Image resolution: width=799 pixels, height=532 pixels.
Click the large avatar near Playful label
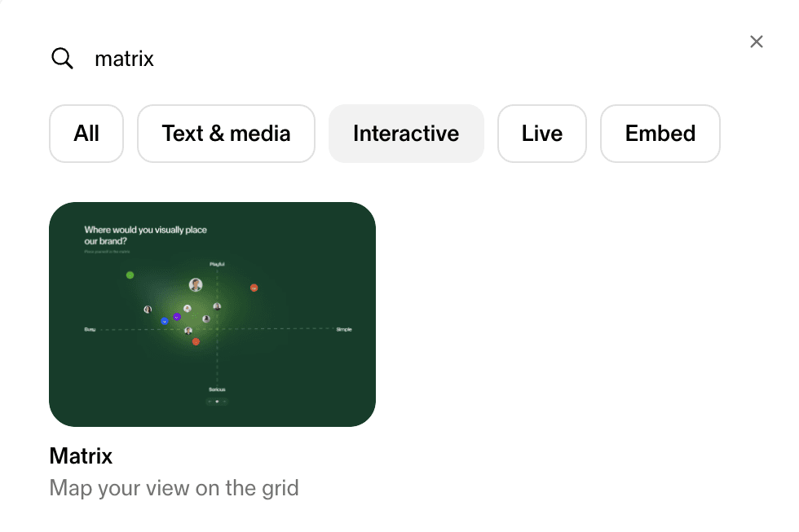(x=196, y=284)
